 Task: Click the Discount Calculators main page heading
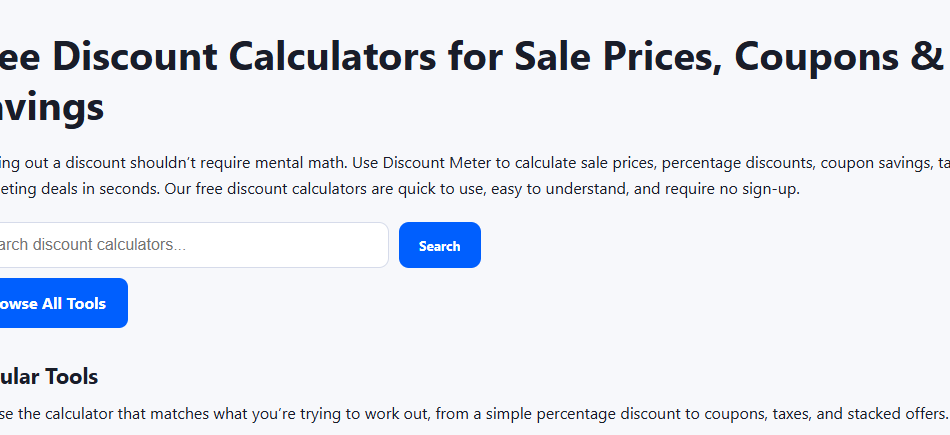coord(475,81)
